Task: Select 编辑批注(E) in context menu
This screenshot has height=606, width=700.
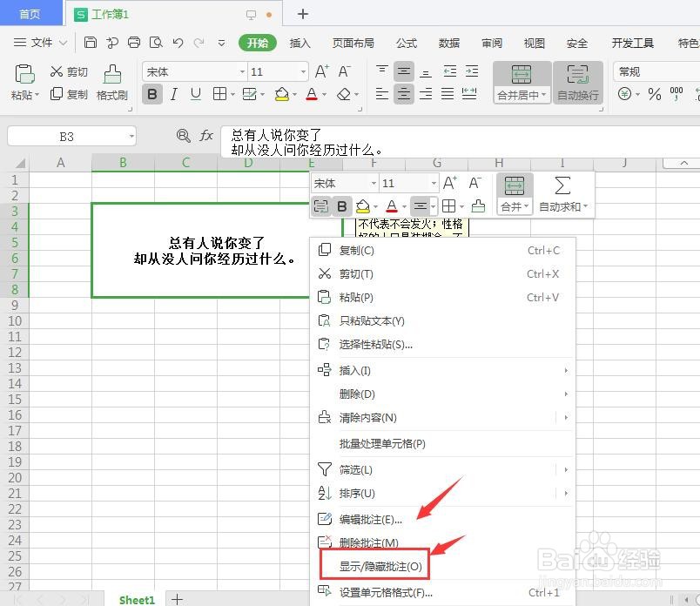Action: [x=442, y=519]
